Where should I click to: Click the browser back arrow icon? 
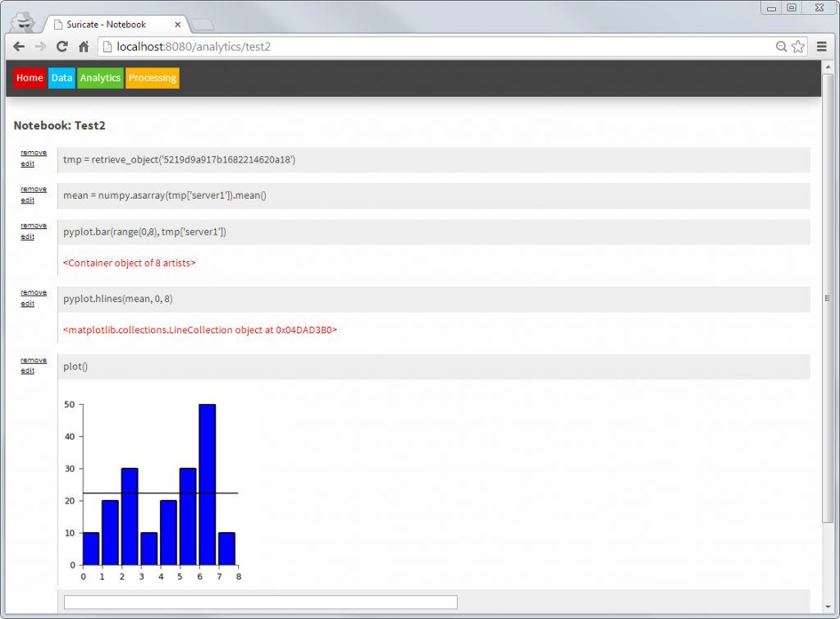[x=19, y=47]
